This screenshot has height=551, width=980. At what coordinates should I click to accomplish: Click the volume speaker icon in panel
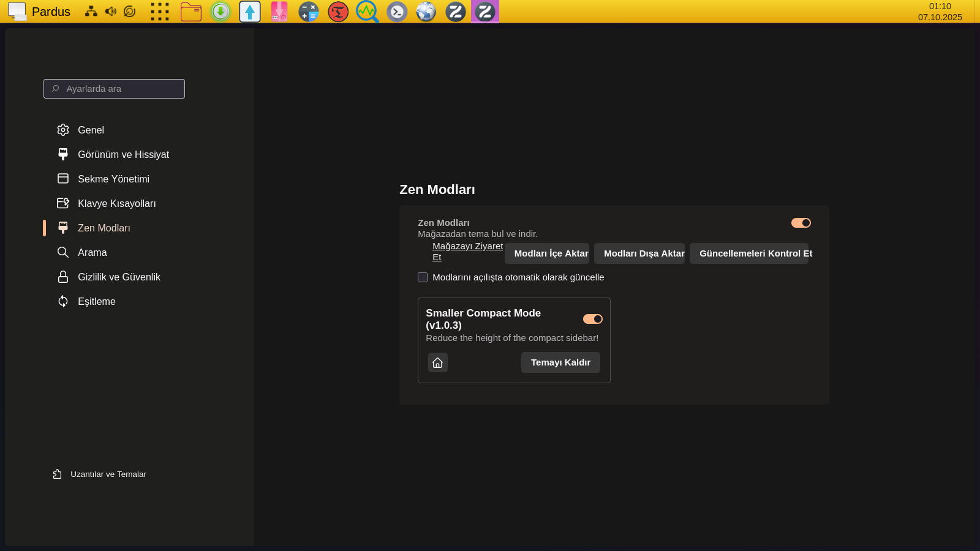pos(110,12)
